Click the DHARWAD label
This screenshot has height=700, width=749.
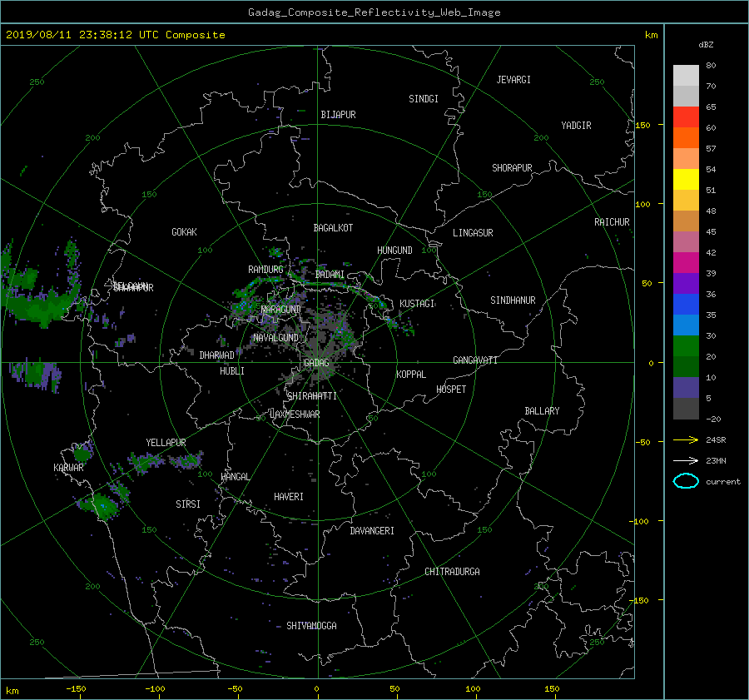pos(217,355)
